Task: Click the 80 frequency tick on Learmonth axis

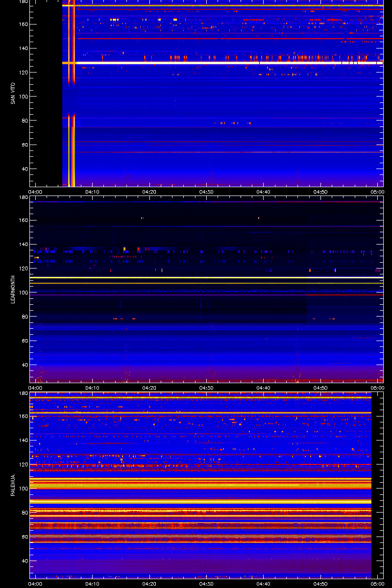Action: [x=24, y=317]
